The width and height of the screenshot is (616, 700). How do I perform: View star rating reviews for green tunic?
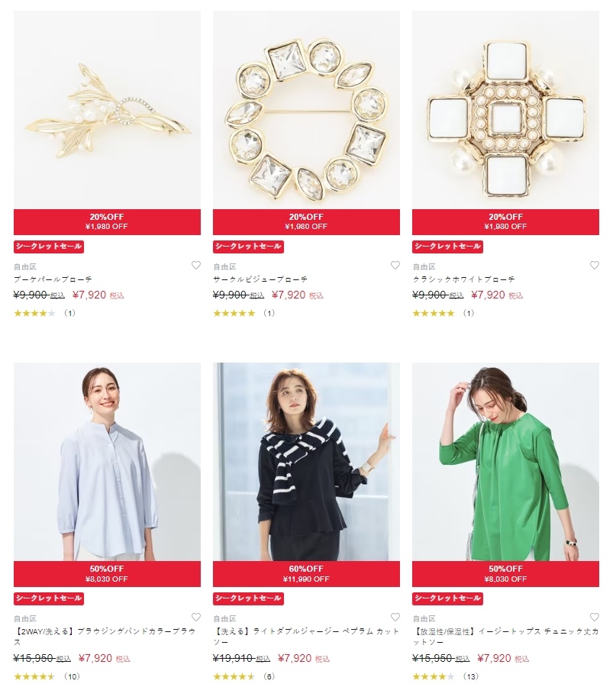(x=445, y=676)
